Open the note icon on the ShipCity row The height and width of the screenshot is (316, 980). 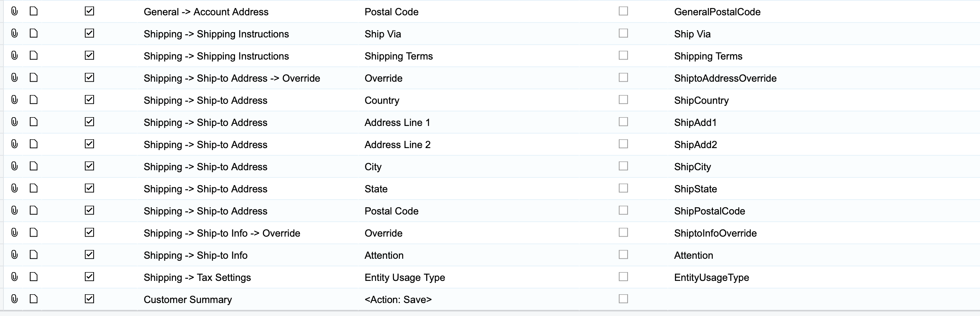[34, 166]
